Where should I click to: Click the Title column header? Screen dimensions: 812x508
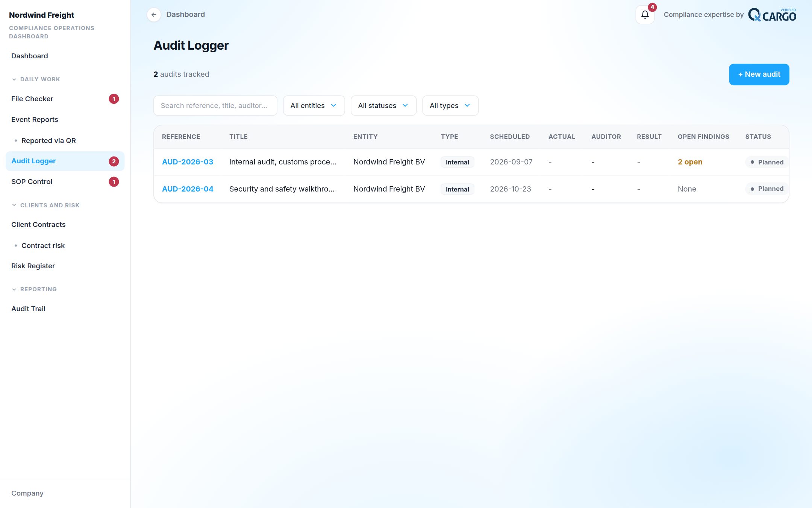point(239,137)
